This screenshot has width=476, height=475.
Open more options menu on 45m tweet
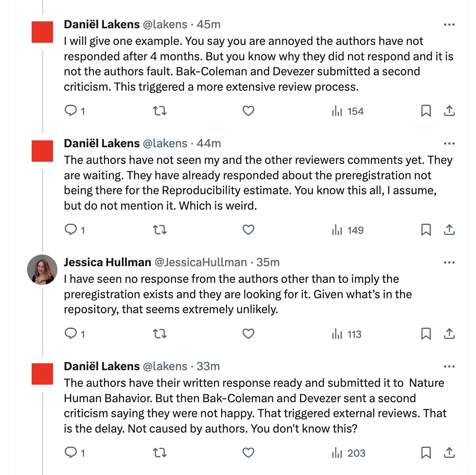tap(449, 25)
